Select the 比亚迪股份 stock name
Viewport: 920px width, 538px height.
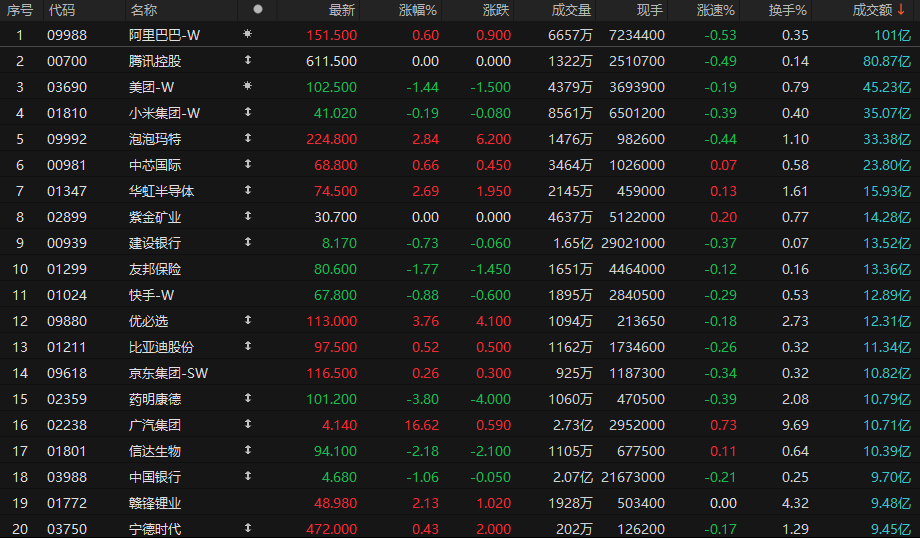[x=161, y=347]
